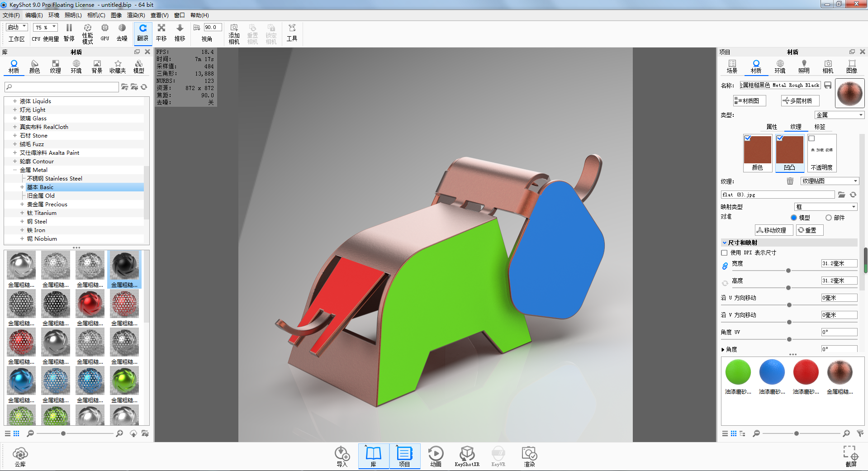Switch to the Labels tab

point(820,127)
